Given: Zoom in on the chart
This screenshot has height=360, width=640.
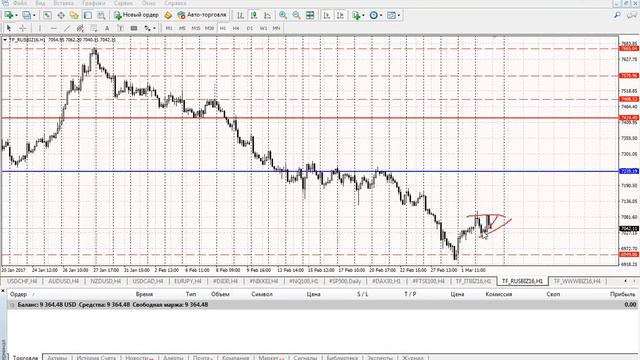Looking at the screenshot, I should (x=283, y=16).
